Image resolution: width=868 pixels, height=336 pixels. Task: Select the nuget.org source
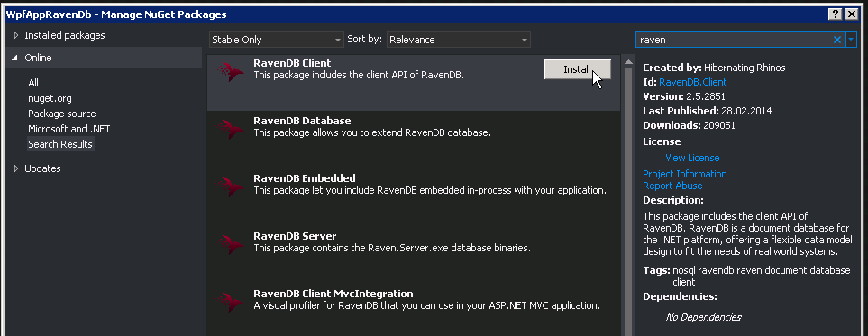coord(50,98)
